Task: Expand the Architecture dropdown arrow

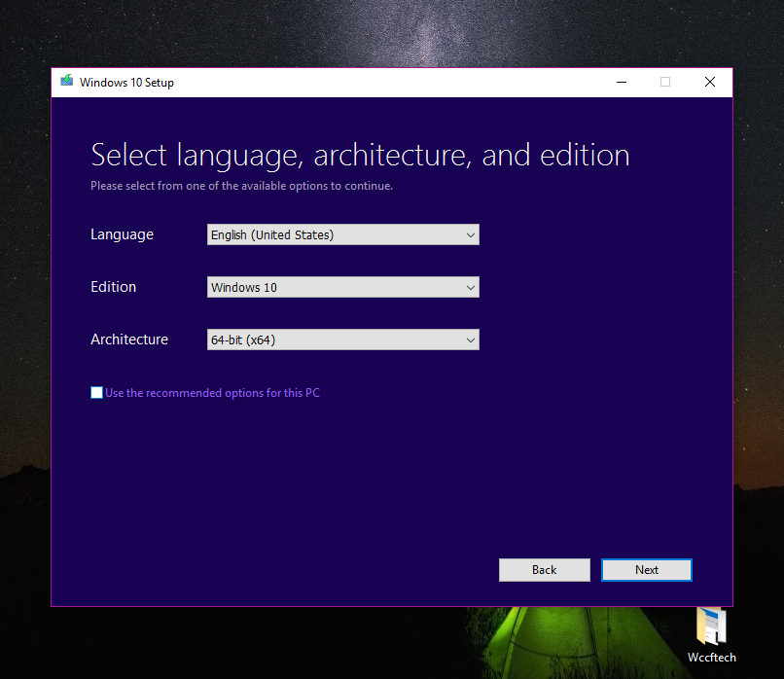Action: 471,339
